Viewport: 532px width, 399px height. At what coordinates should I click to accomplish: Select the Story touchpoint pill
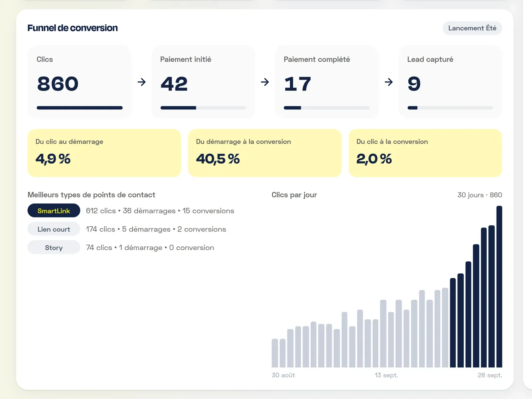54,247
